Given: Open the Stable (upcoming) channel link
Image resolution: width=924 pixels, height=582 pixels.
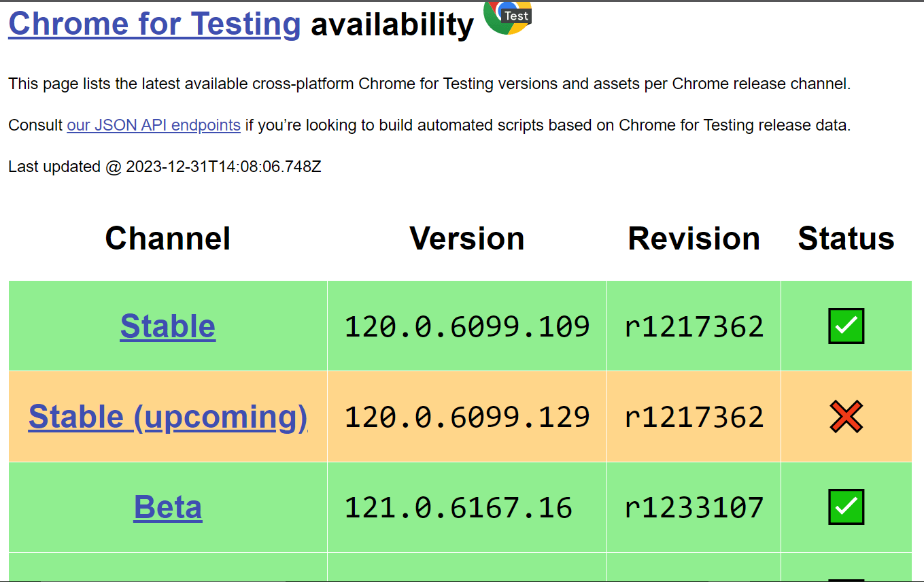Looking at the screenshot, I should (x=167, y=417).
